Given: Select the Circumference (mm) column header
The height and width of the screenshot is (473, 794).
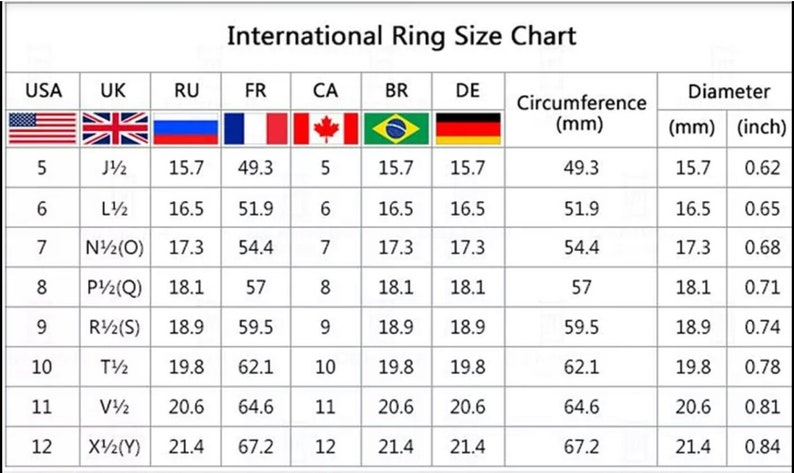Looking at the screenshot, I should click(581, 112).
